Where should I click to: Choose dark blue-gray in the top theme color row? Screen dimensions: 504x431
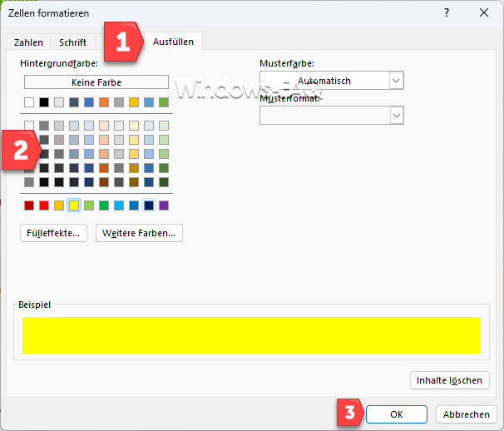point(74,102)
